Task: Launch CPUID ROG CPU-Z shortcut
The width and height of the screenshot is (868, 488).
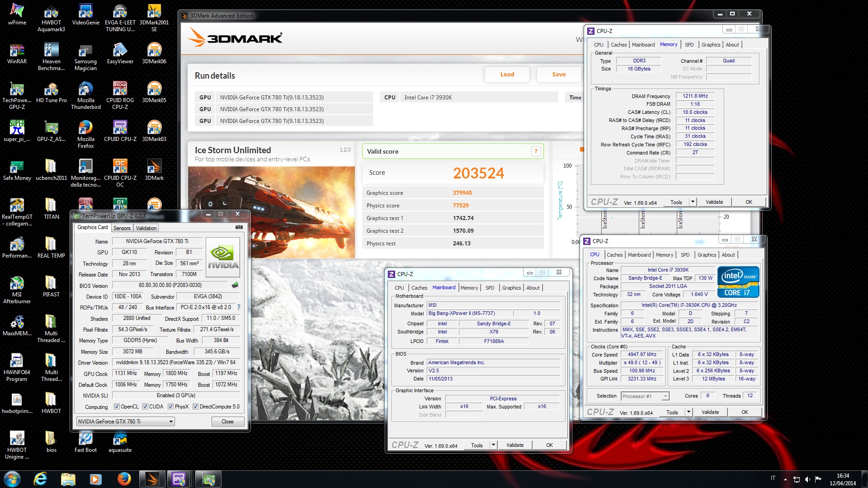Action: (120, 96)
